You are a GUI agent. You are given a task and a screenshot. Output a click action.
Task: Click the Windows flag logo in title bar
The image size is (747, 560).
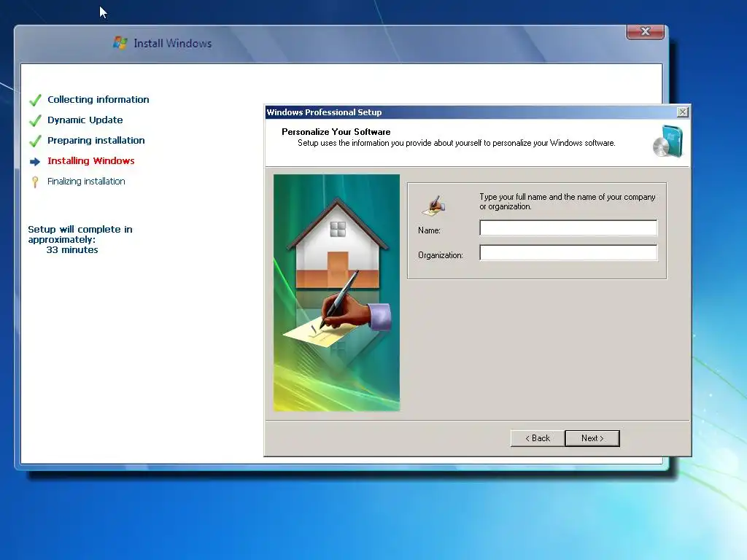(120, 43)
